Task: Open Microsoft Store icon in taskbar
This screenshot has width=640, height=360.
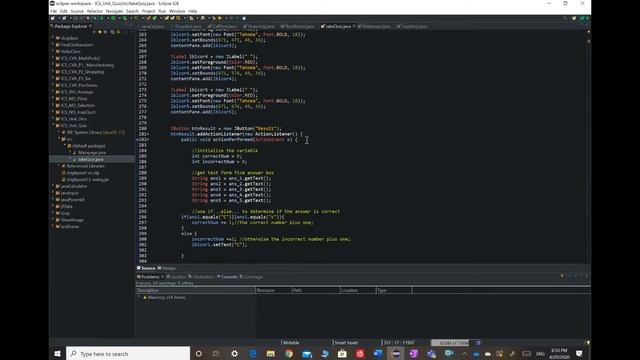Action: pos(342,353)
